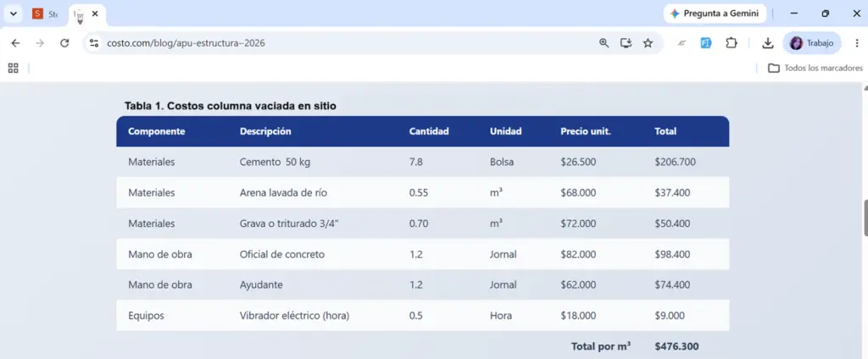Close the active browser tab

(95, 14)
